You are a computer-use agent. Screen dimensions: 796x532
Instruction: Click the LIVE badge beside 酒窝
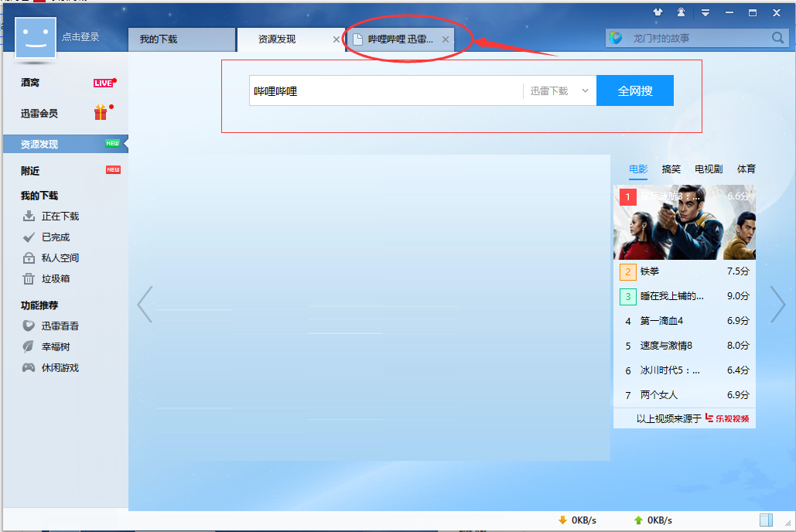(104, 83)
